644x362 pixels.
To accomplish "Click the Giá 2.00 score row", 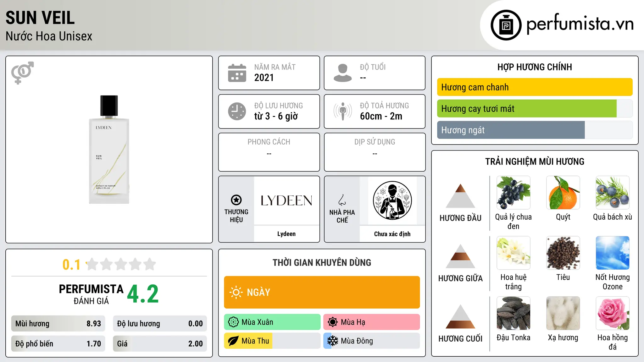I will click(x=160, y=343).
